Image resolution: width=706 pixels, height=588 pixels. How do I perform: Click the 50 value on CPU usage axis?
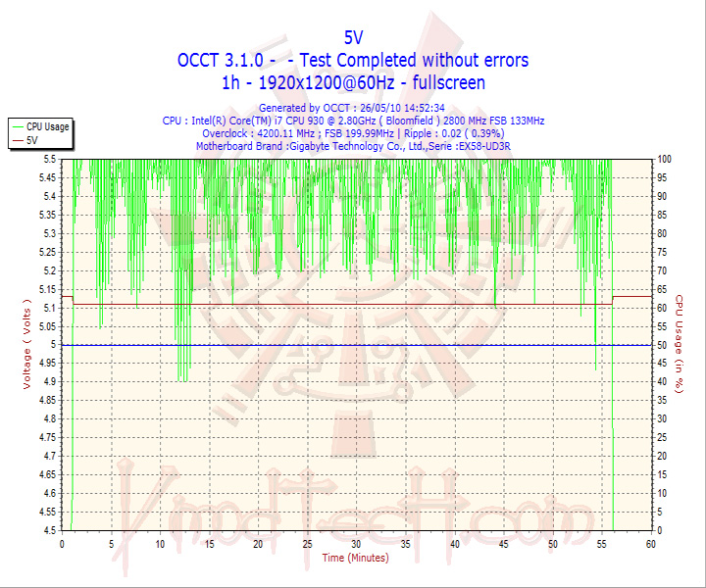(662, 345)
